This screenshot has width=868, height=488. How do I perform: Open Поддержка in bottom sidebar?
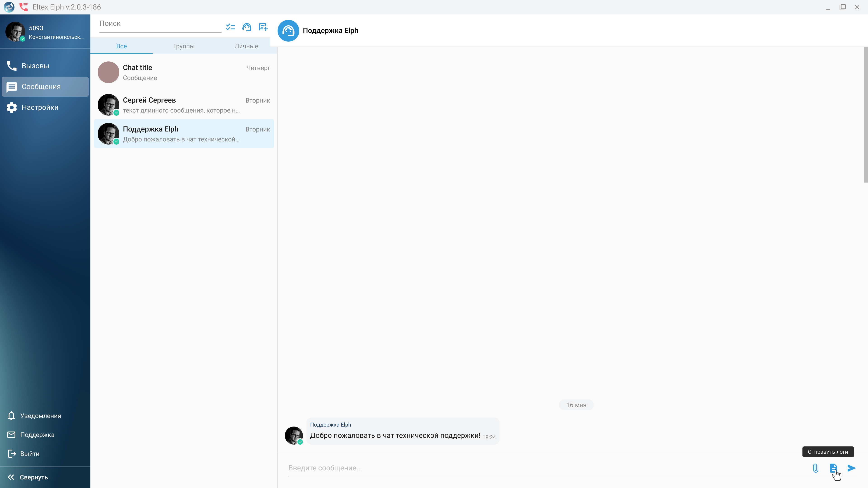(37, 435)
